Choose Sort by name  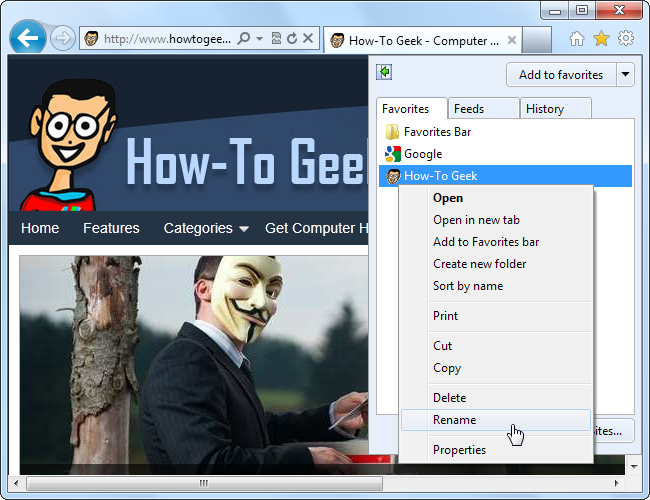(497, 286)
